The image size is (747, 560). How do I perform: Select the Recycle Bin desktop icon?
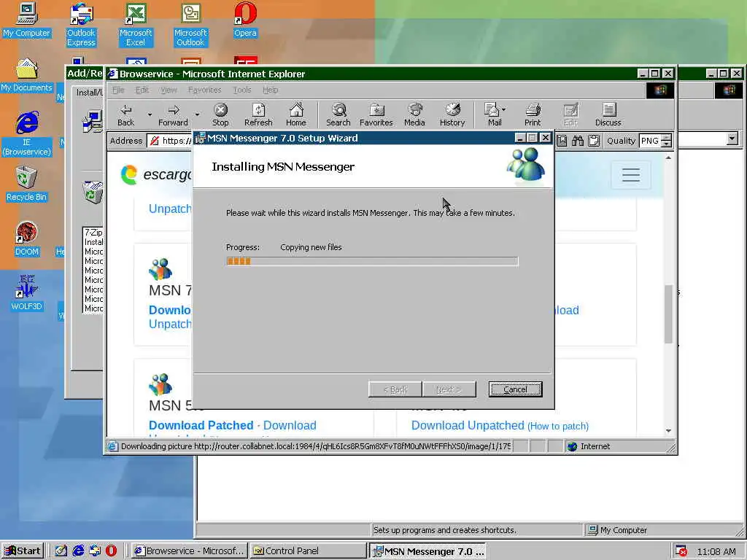(27, 184)
